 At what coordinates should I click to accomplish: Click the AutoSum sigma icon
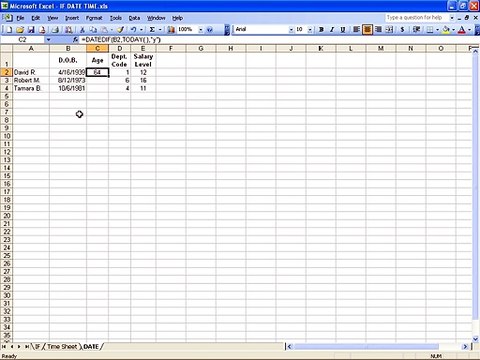pyautogui.click(x=152, y=30)
